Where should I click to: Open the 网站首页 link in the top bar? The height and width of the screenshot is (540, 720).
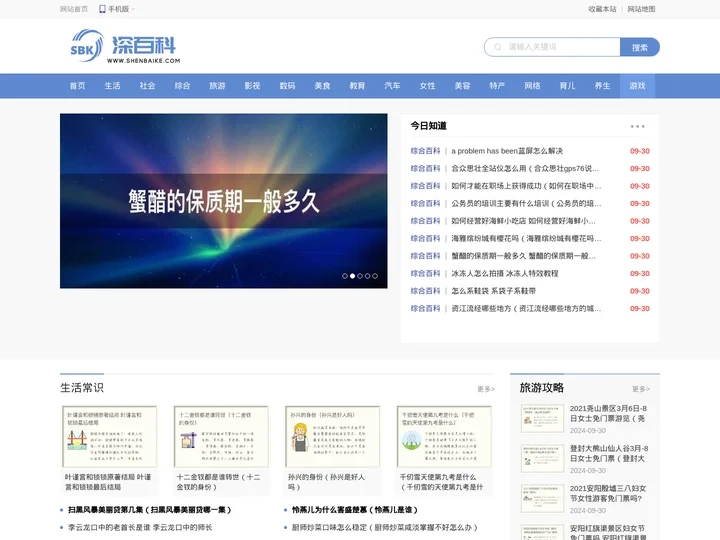tap(73, 9)
